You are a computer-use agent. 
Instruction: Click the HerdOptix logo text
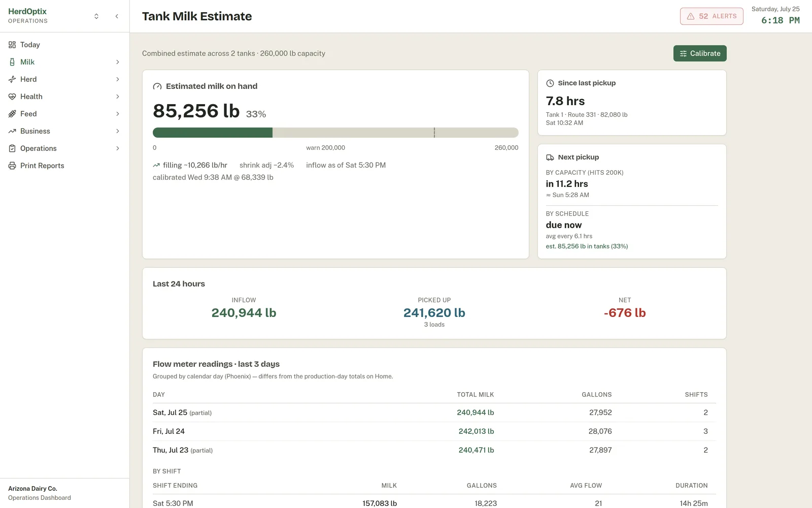(x=27, y=11)
